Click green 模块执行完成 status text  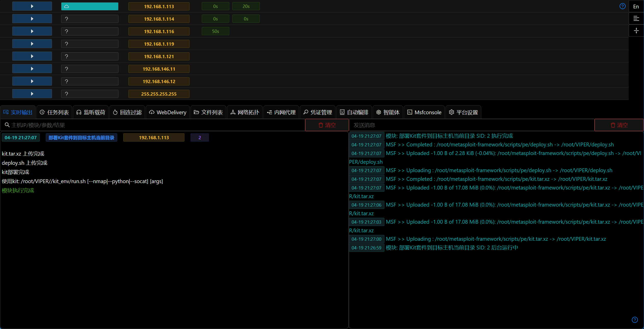tap(18, 190)
